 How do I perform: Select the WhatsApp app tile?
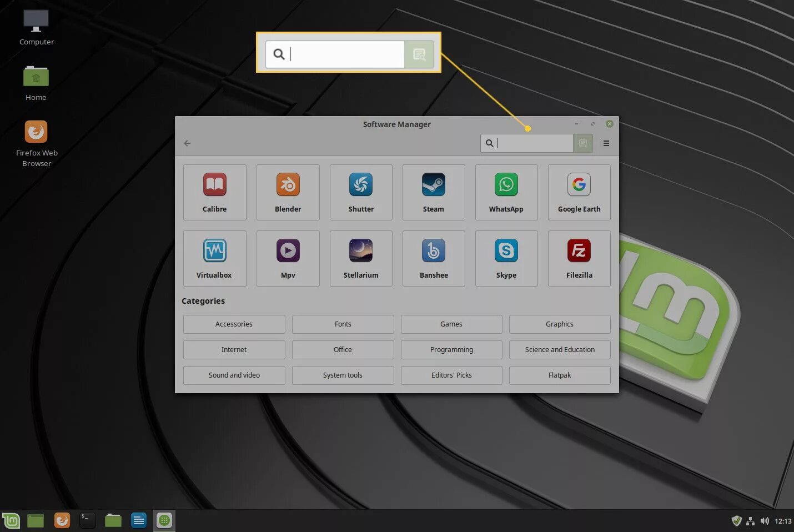click(506, 192)
